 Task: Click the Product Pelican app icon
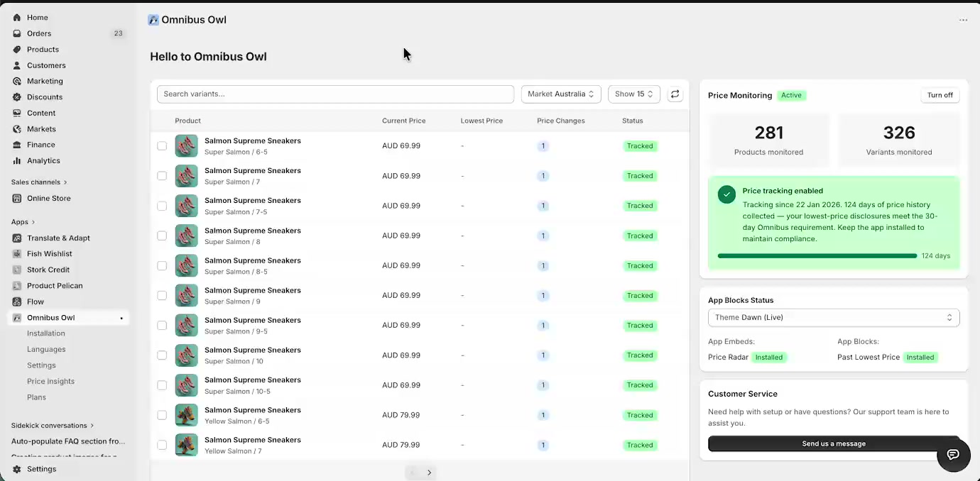pyautogui.click(x=17, y=286)
